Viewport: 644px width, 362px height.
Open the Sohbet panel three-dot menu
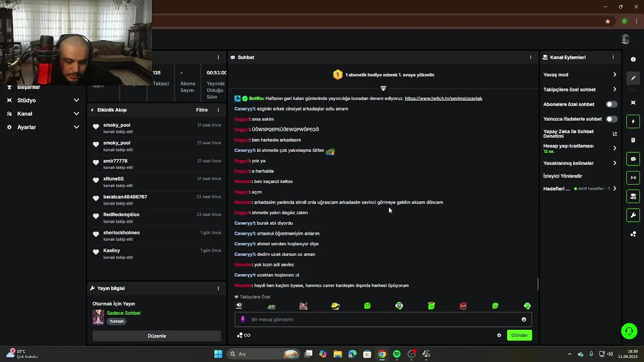530,57
